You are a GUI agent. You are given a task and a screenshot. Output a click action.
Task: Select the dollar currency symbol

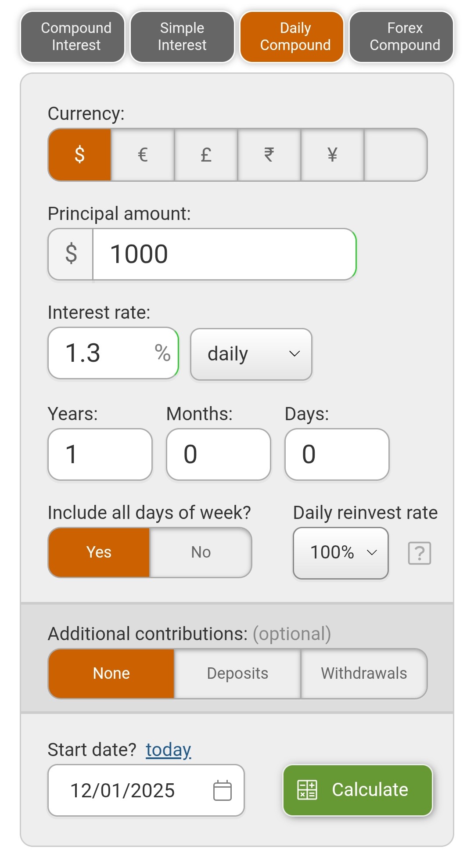(x=79, y=155)
